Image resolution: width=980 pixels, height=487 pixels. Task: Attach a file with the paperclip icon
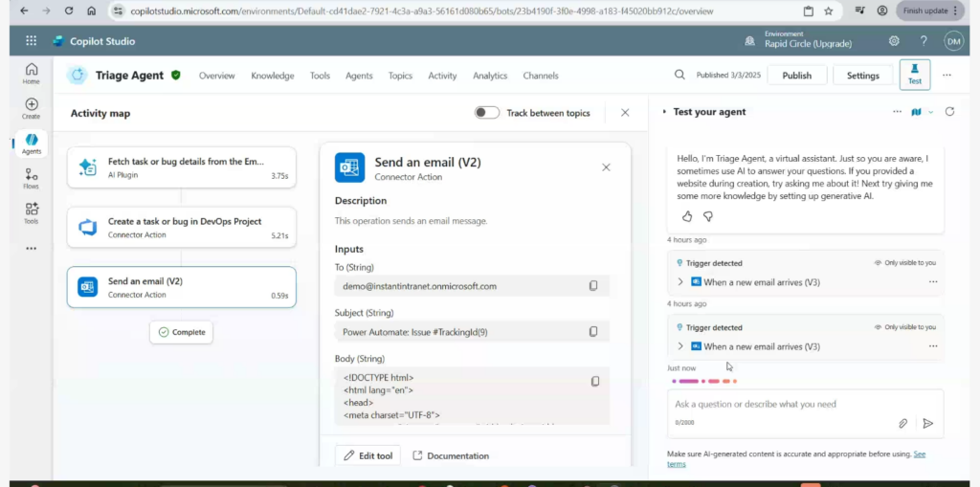pyautogui.click(x=902, y=423)
